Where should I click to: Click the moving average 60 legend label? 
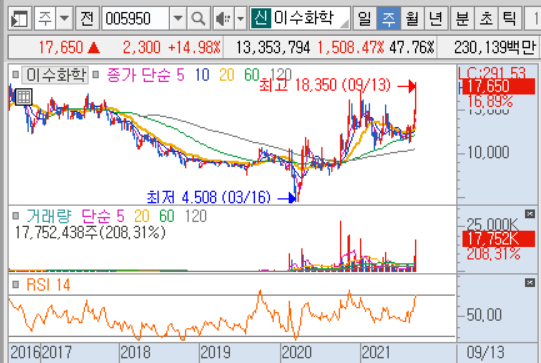point(252,75)
